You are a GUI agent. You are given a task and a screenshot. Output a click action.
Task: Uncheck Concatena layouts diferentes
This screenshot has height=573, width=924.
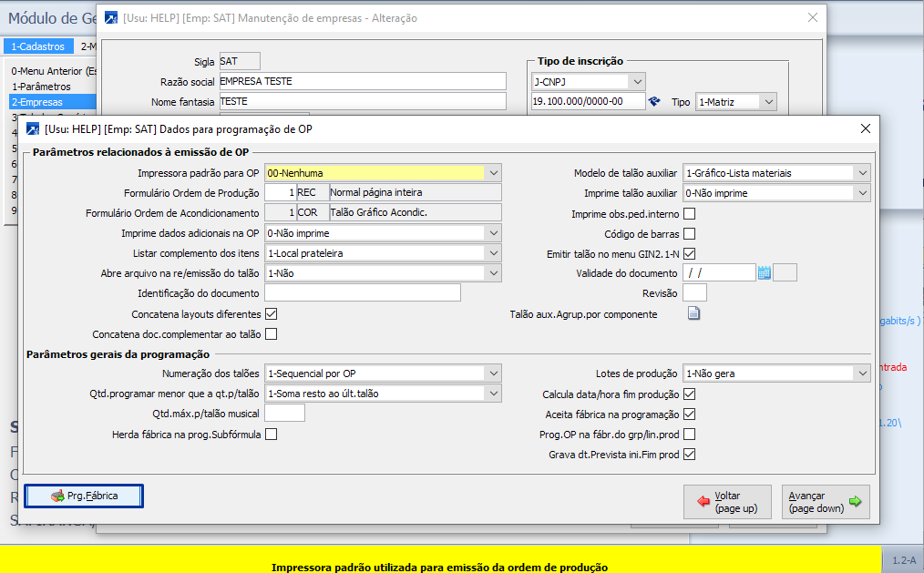tap(271, 314)
